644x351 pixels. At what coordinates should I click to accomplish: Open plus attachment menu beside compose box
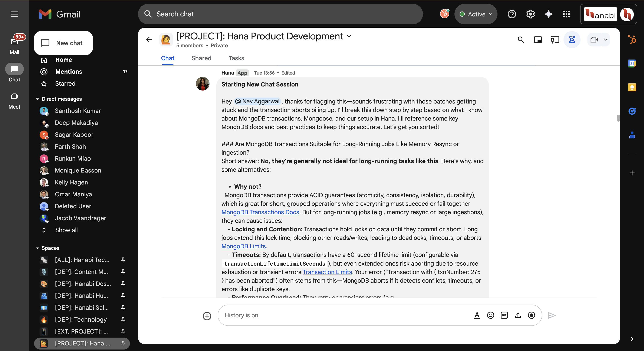207,316
